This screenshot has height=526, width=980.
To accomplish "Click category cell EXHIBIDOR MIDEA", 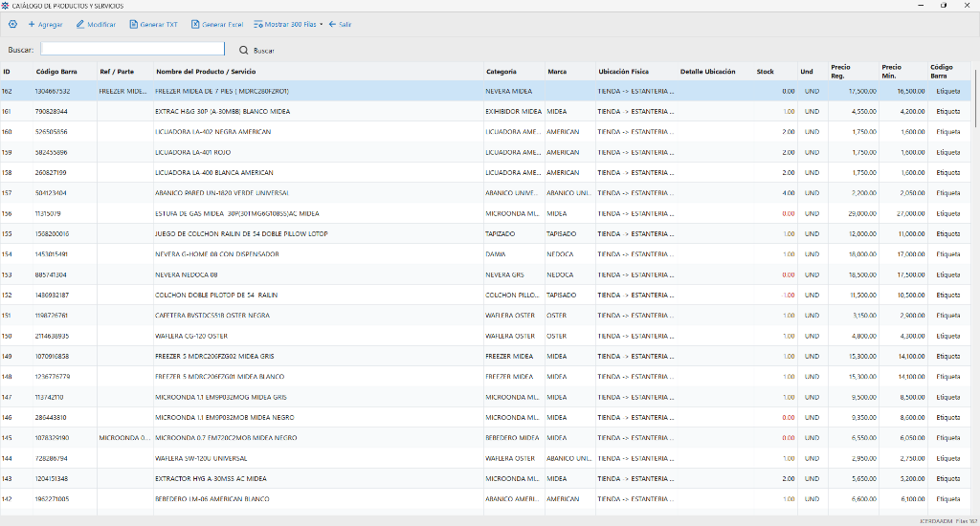I will [513, 111].
